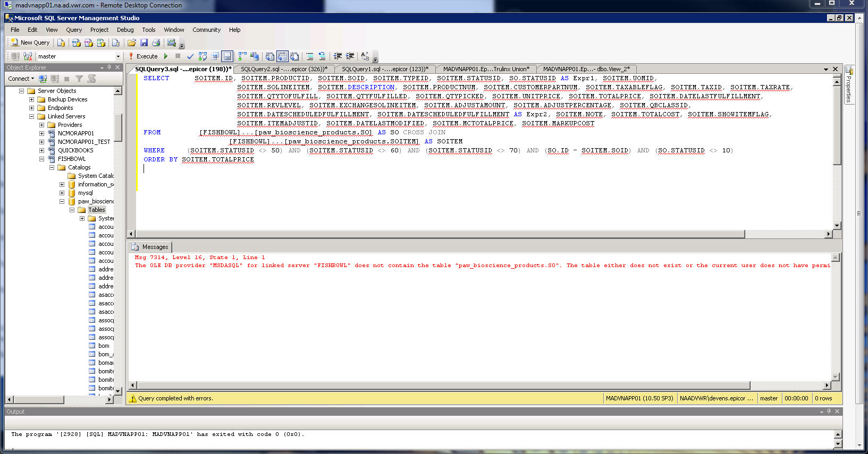Click the New Query button
This screenshot has height=454, width=868.
pyautogui.click(x=30, y=42)
